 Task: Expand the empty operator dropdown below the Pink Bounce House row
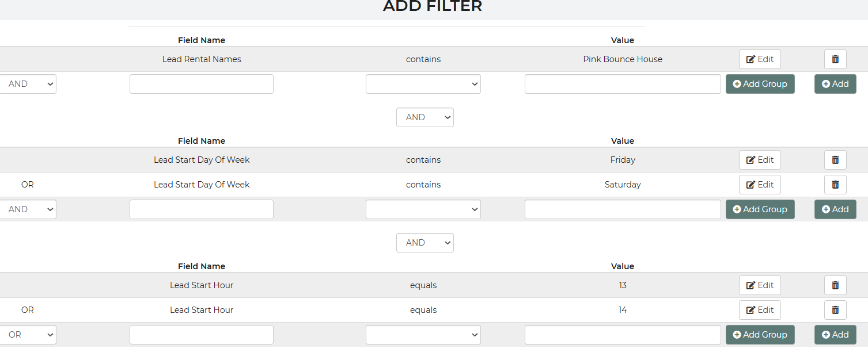423,84
